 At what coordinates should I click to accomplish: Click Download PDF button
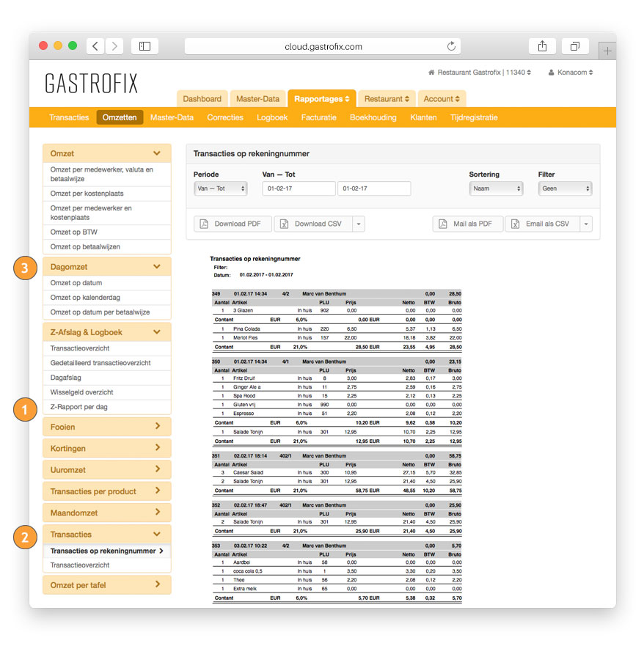coord(233,224)
